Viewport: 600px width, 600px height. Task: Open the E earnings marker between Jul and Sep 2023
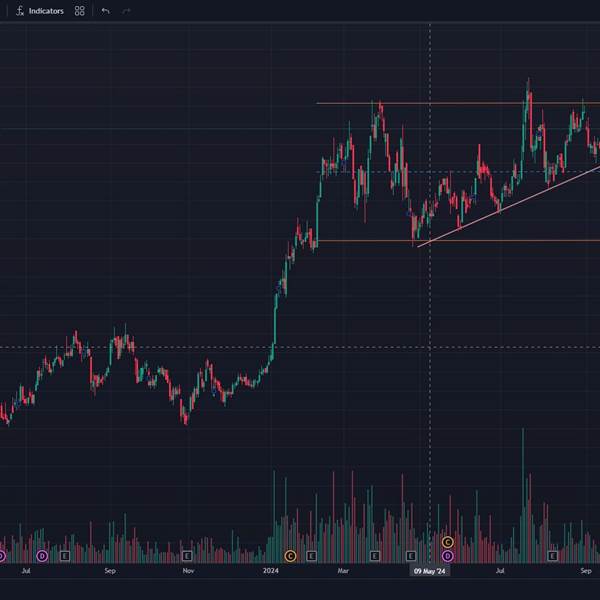pyautogui.click(x=65, y=556)
